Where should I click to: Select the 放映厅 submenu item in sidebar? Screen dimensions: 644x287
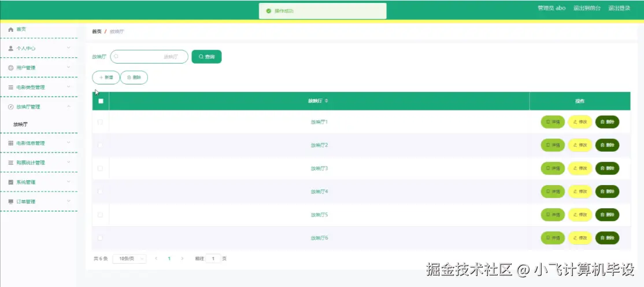(21, 124)
